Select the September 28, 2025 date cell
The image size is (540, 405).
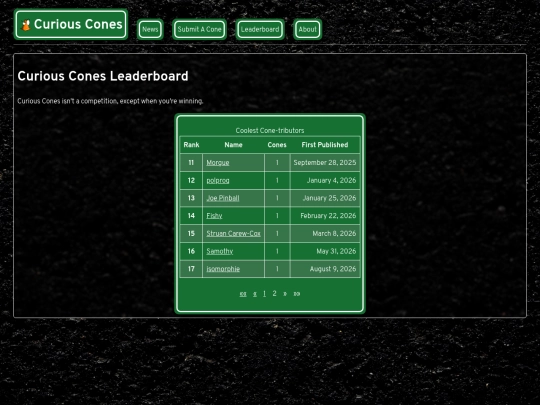325,163
